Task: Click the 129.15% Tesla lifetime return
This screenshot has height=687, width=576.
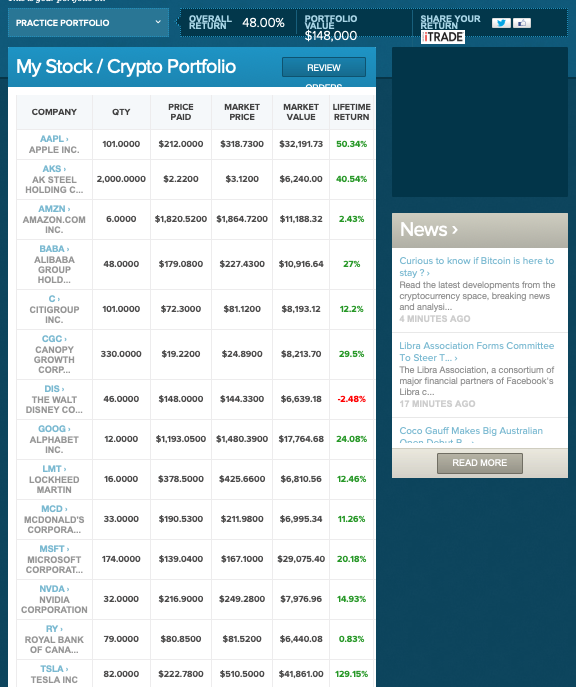Action: [351, 674]
